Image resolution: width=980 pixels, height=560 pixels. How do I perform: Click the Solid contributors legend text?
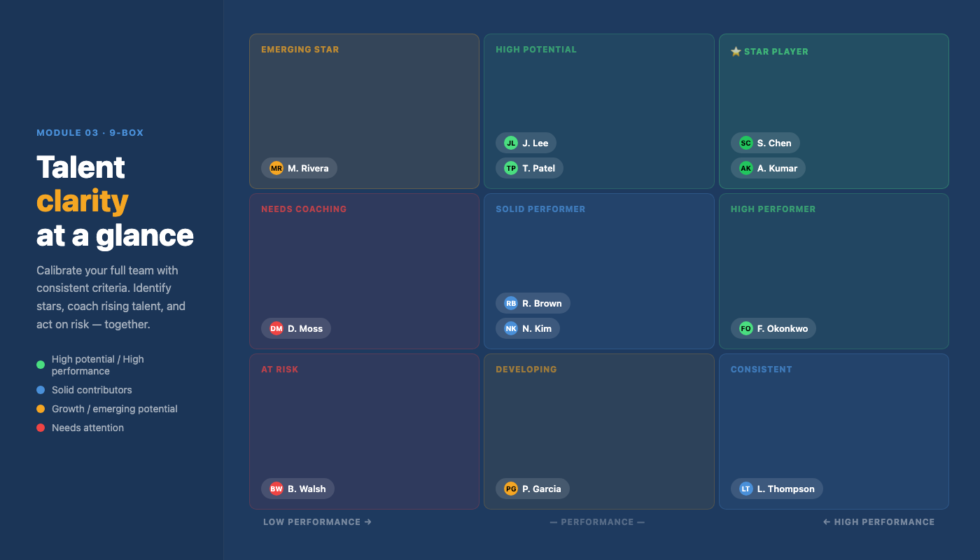point(92,390)
